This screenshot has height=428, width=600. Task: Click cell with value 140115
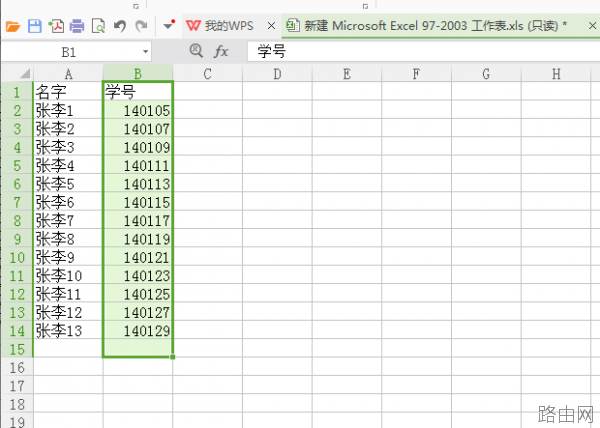[138, 202]
